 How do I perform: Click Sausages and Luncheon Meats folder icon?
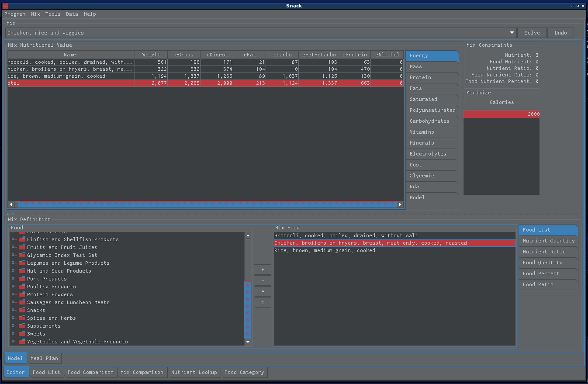[21, 302]
